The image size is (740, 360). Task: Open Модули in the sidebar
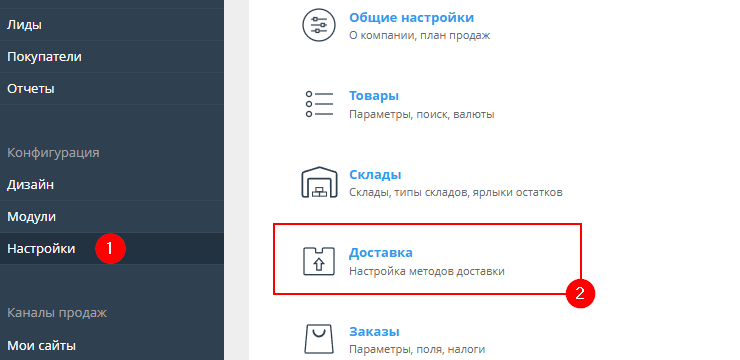[x=112, y=217]
